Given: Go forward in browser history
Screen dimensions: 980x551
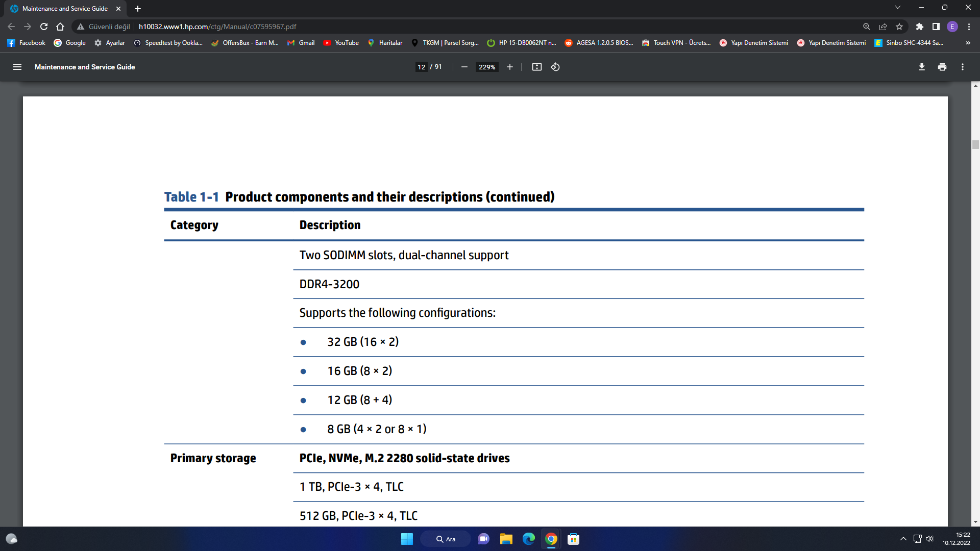Looking at the screenshot, I should [x=28, y=27].
